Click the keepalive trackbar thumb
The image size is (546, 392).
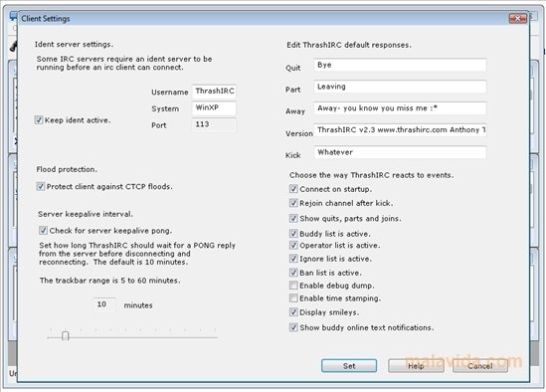coord(65,336)
